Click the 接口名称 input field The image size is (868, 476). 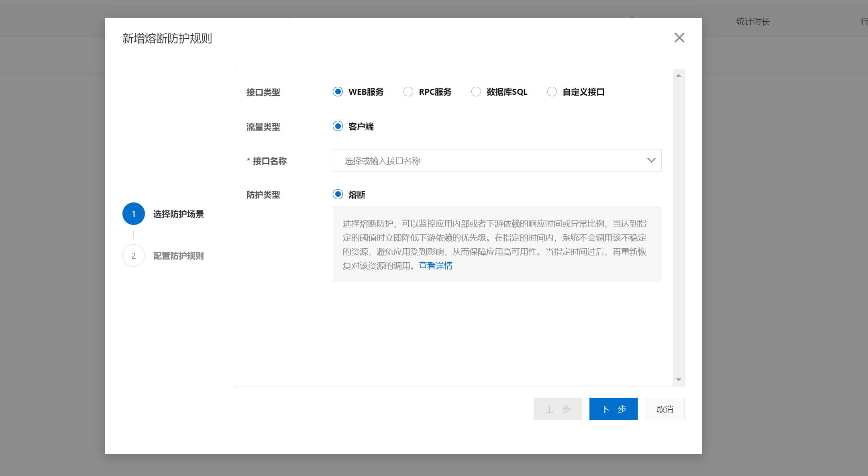tap(497, 161)
